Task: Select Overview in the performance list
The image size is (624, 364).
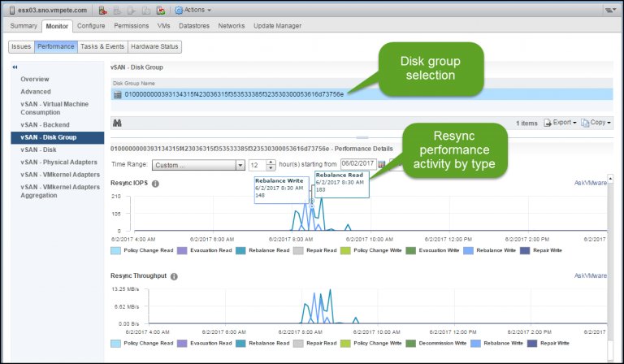Action: pos(35,79)
